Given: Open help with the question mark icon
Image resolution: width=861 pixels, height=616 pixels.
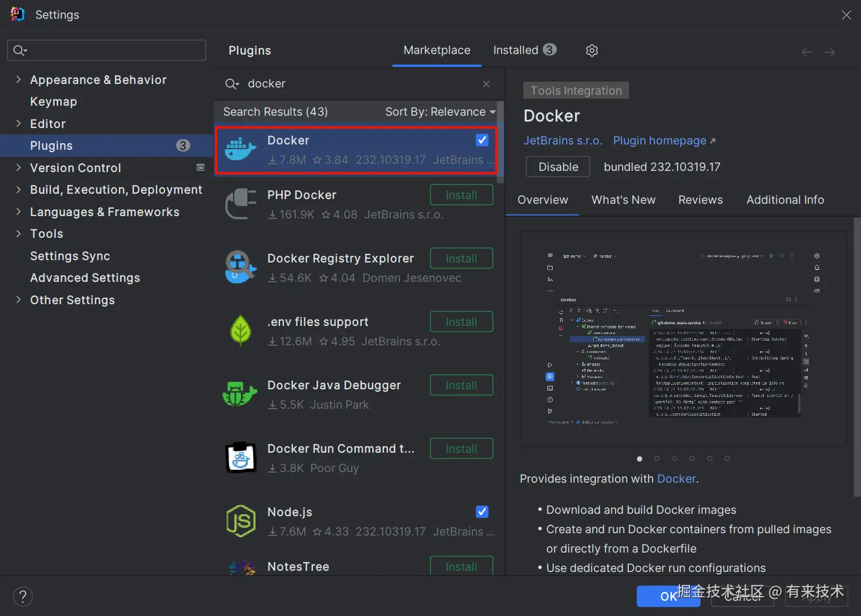Looking at the screenshot, I should (x=23, y=597).
